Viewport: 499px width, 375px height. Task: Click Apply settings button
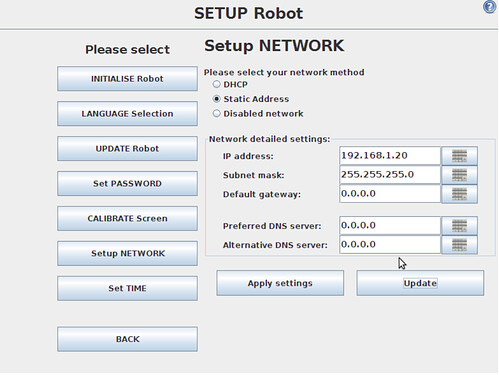[280, 283]
